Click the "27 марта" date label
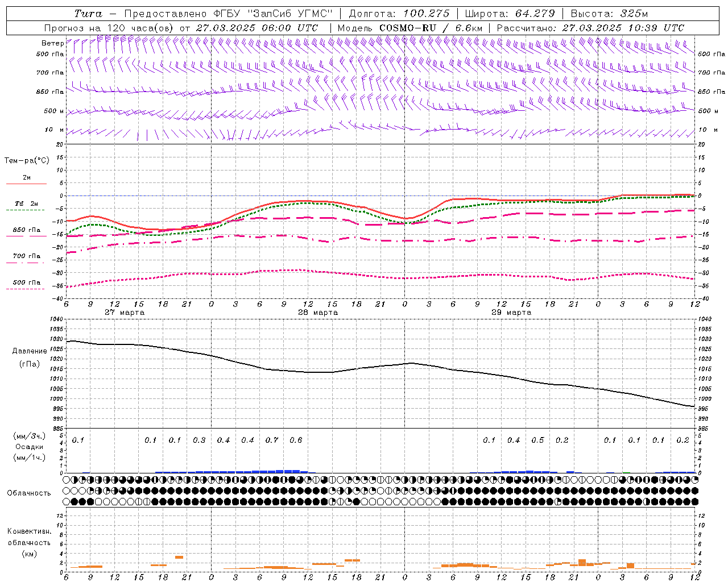728x582 pixels. (125, 313)
